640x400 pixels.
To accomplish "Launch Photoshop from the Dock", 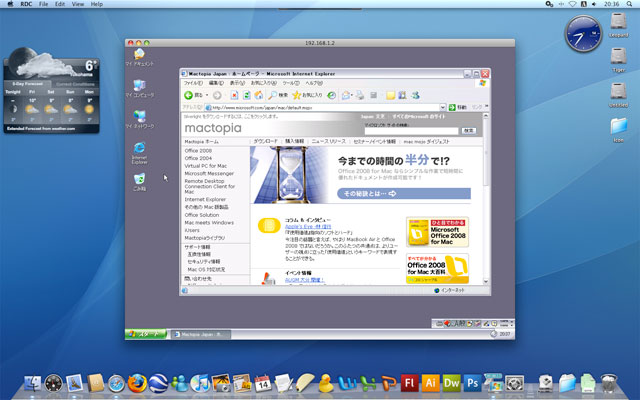I will pyautogui.click(x=472, y=383).
